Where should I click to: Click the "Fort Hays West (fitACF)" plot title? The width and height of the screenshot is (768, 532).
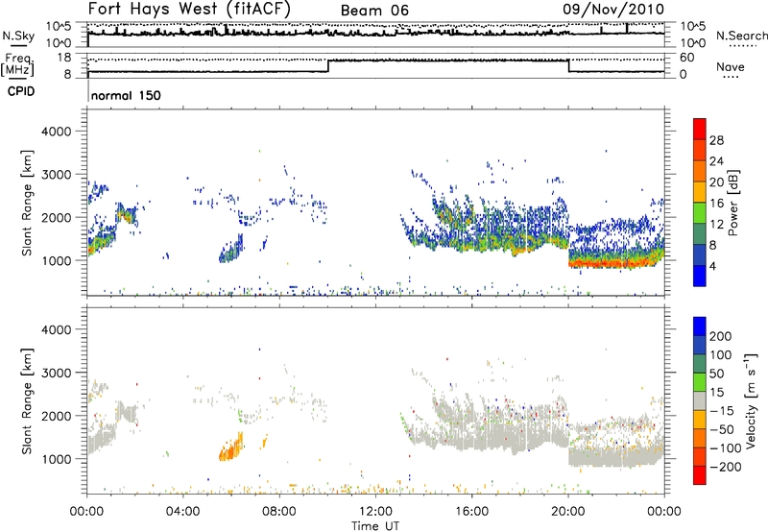[189, 9]
